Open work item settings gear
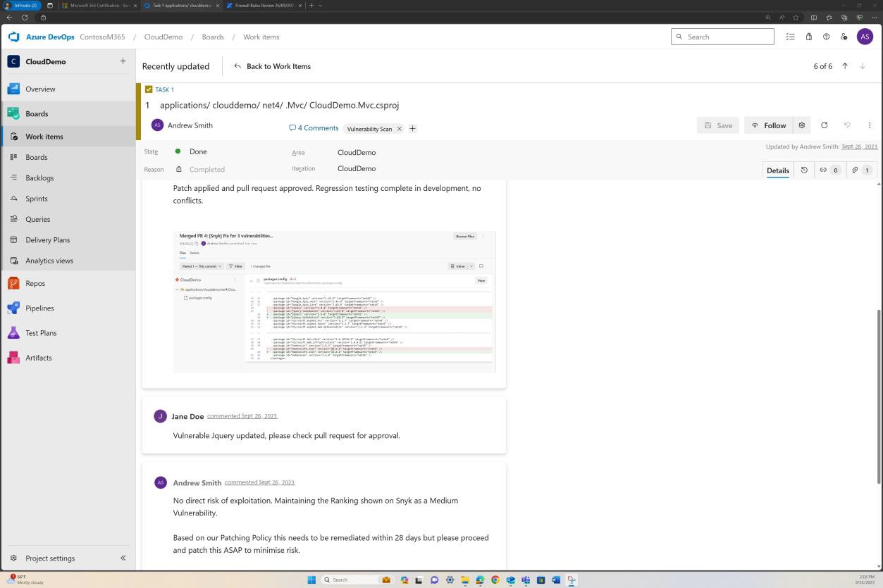The height and width of the screenshot is (588, 883). pos(801,125)
